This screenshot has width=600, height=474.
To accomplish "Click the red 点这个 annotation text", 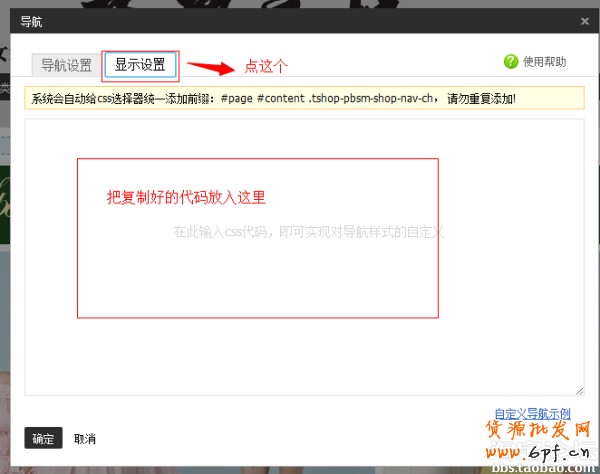I will pos(266,67).
